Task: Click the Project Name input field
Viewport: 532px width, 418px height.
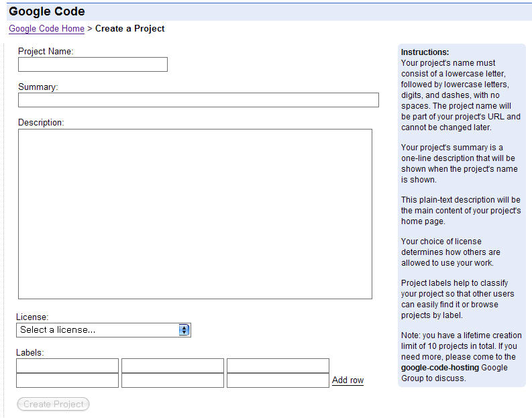Action: tap(93, 64)
